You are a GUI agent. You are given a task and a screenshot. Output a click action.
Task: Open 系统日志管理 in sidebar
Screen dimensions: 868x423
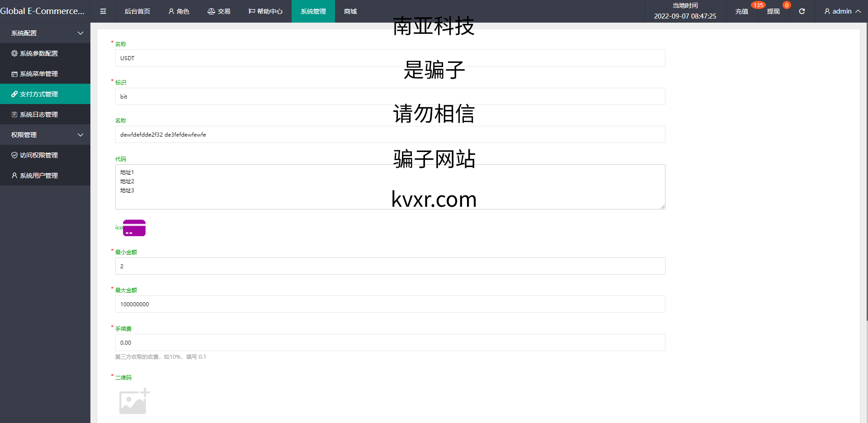click(45, 114)
